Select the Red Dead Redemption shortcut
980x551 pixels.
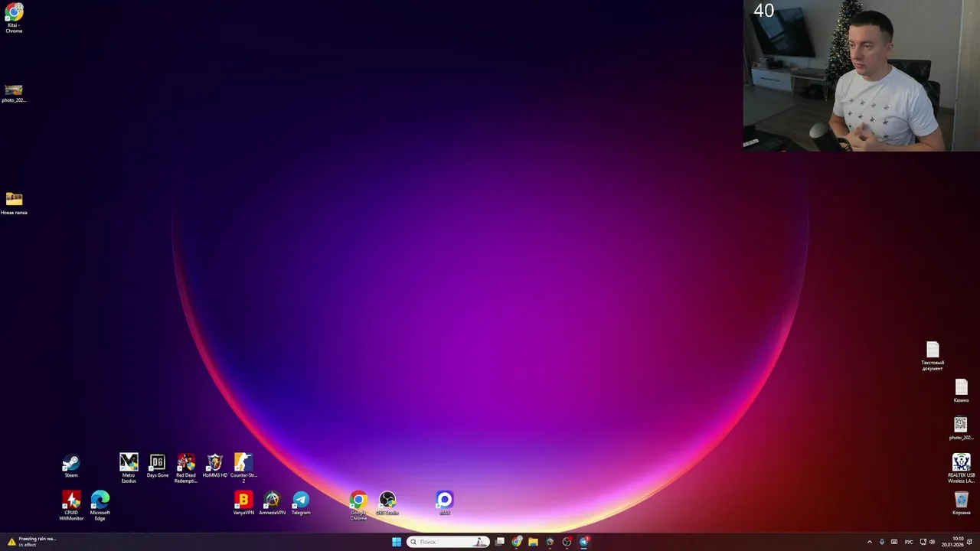(186, 468)
